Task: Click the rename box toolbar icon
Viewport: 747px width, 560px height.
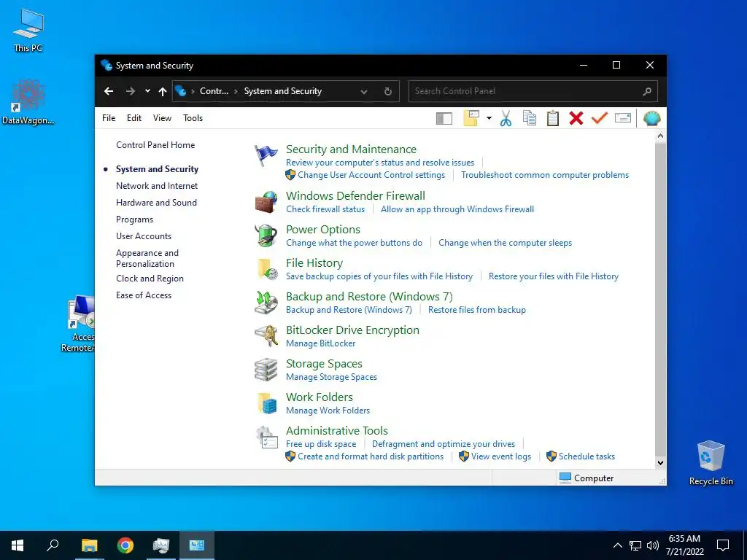Action: tap(623, 118)
